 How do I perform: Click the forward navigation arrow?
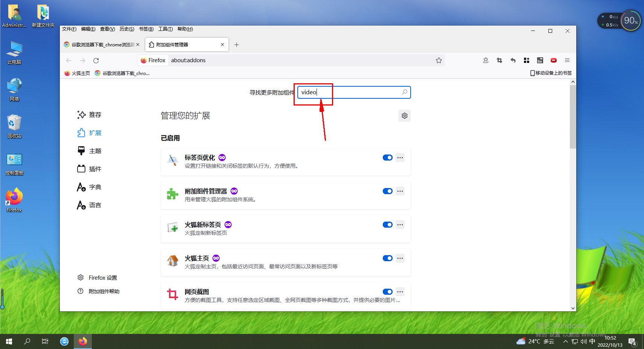(x=82, y=60)
